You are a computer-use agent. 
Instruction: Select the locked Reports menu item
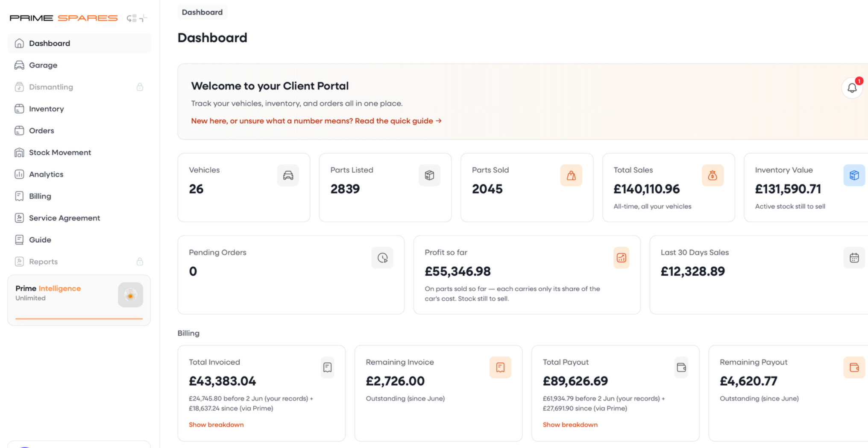pyautogui.click(x=79, y=261)
